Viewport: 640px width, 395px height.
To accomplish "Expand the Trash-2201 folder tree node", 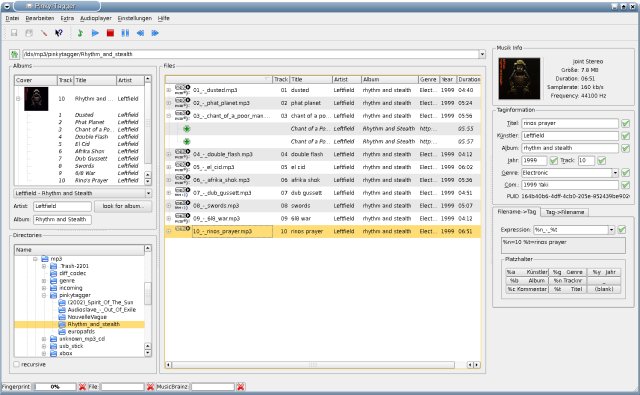I will pos(44,266).
